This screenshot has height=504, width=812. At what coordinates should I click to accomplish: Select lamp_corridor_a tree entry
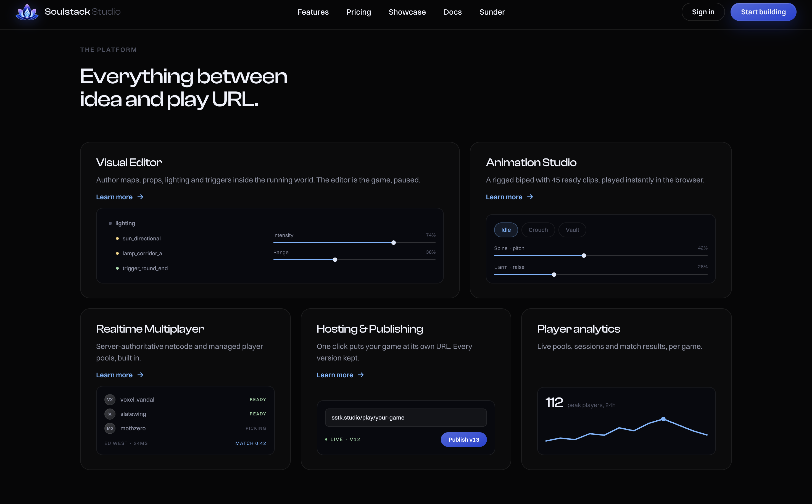pyautogui.click(x=139, y=253)
